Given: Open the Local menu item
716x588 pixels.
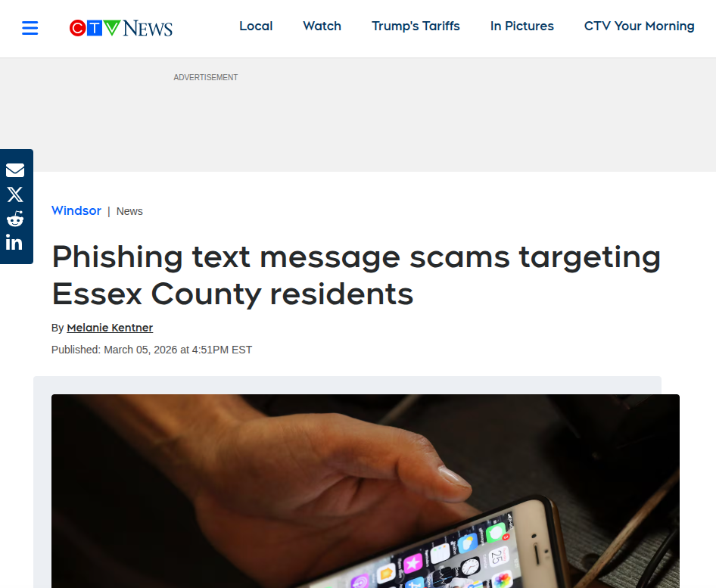Looking at the screenshot, I should (x=256, y=26).
